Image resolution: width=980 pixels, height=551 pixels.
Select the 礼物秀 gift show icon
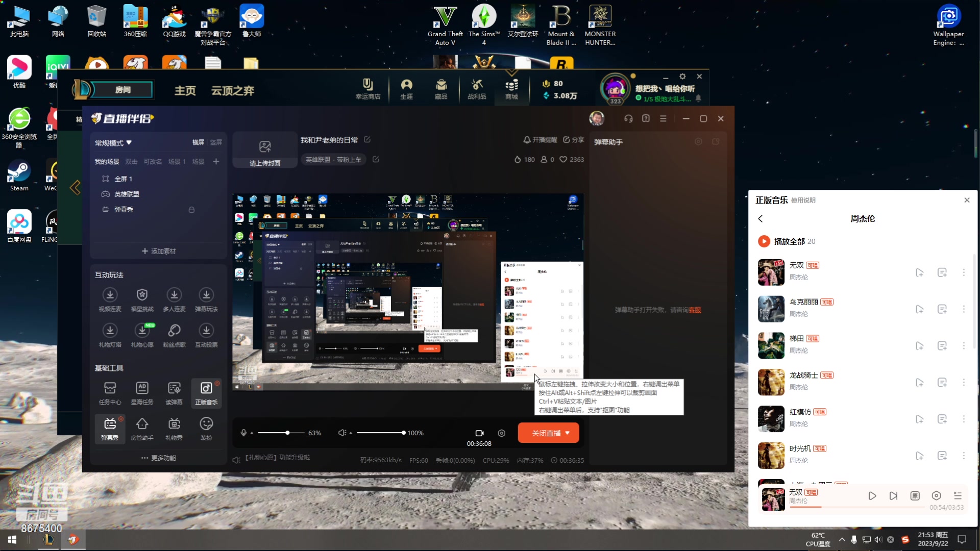point(174,428)
